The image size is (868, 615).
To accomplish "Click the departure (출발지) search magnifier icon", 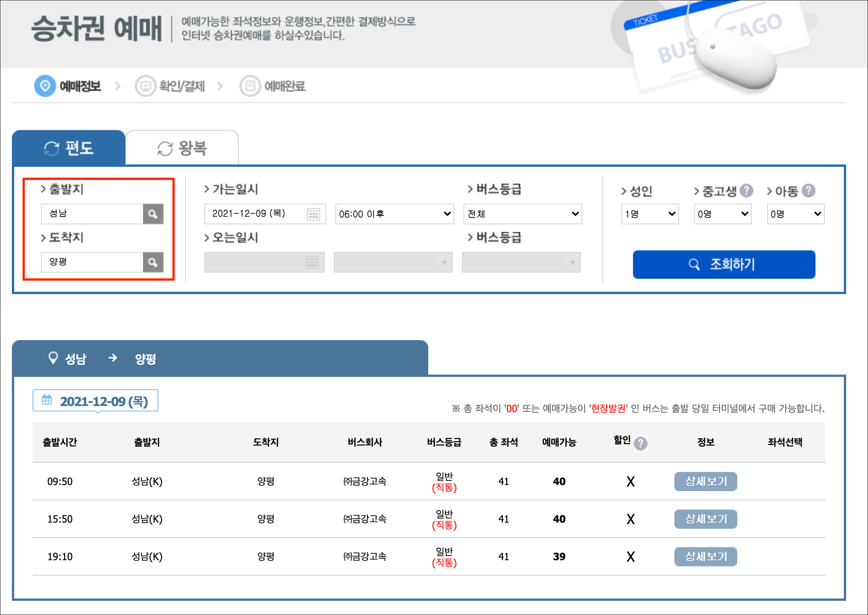I will coord(153,214).
